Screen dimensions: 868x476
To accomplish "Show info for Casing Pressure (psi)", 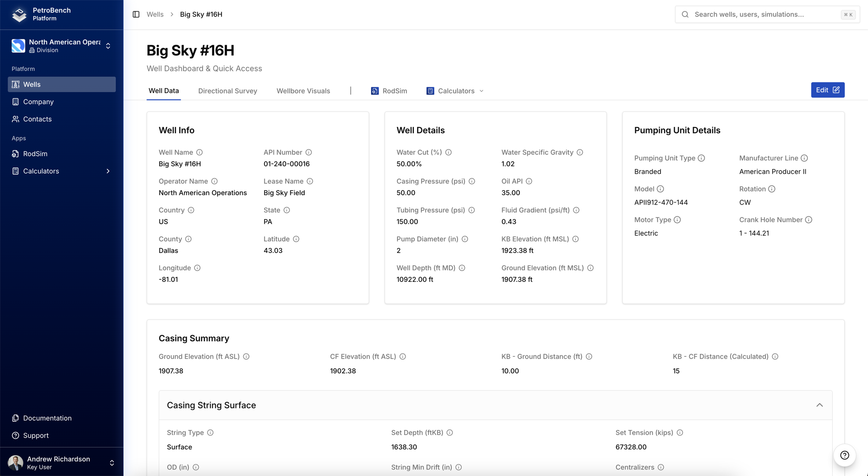I will click(x=472, y=182).
